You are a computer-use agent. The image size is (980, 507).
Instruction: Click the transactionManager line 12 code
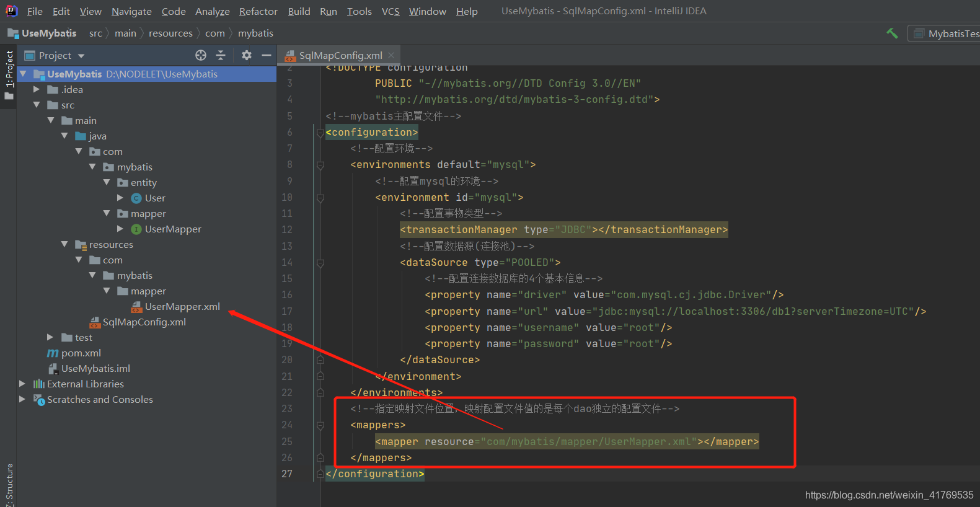[x=563, y=229]
